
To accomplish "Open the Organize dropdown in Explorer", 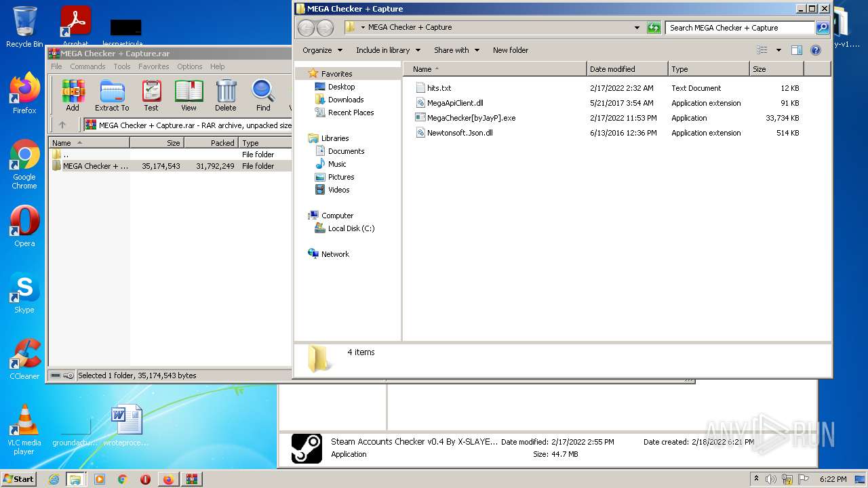I will (x=322, y=50).
